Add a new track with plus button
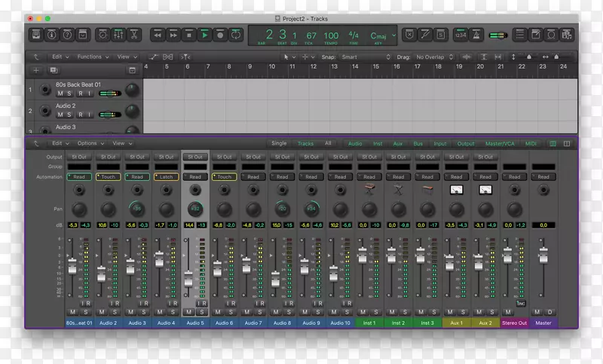 coord(35,70)
